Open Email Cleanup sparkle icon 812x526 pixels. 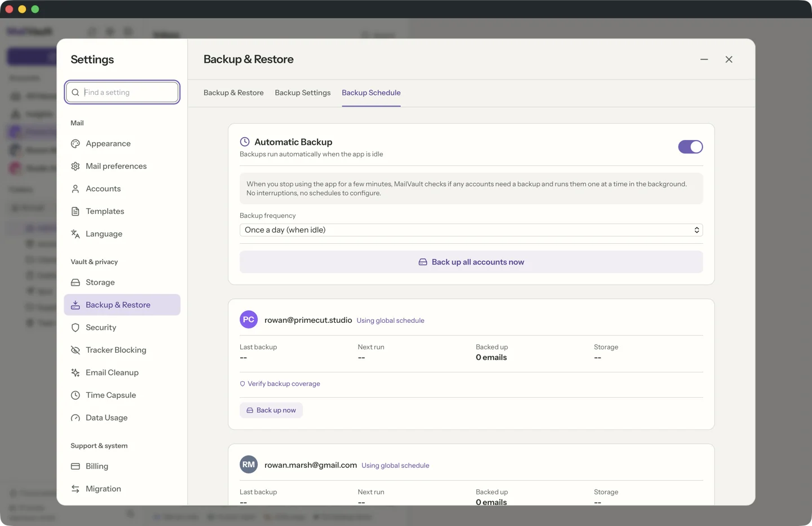(76, 372)
